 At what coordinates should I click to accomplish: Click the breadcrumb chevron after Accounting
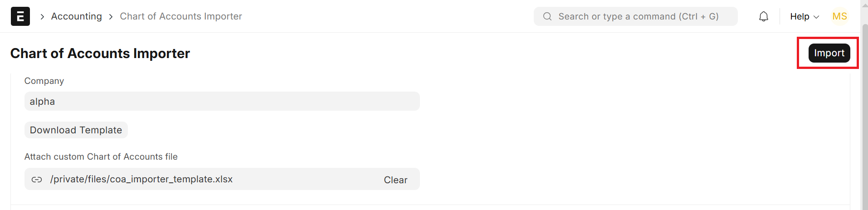(111, 17)
